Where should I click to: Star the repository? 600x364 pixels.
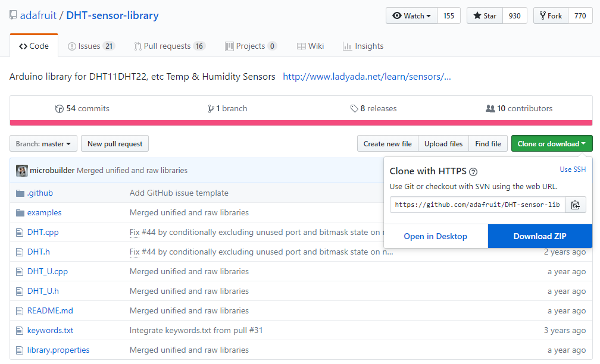point(484,16)
